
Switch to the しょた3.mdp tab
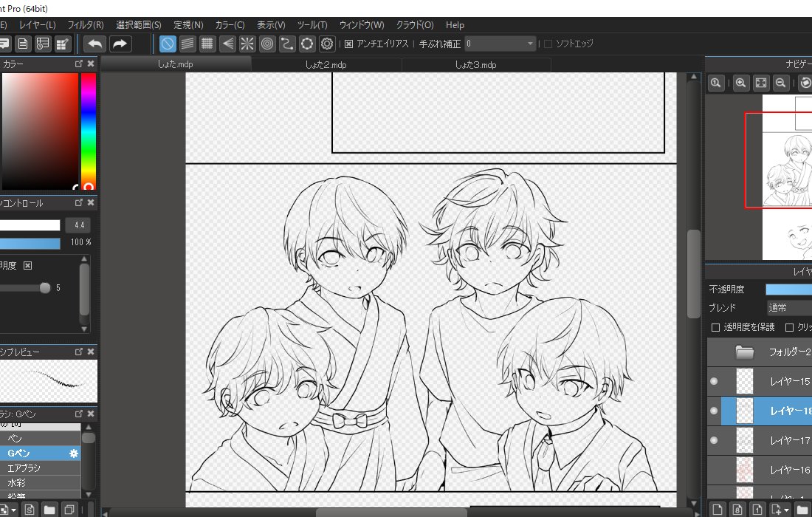pyautogui.click(x=476, y=65)
